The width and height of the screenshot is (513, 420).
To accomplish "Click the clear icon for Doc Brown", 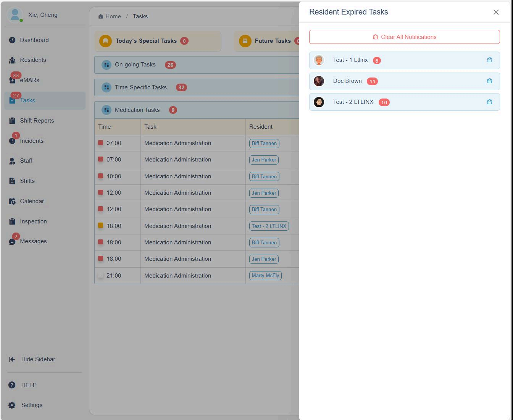I will pos(489,81).
